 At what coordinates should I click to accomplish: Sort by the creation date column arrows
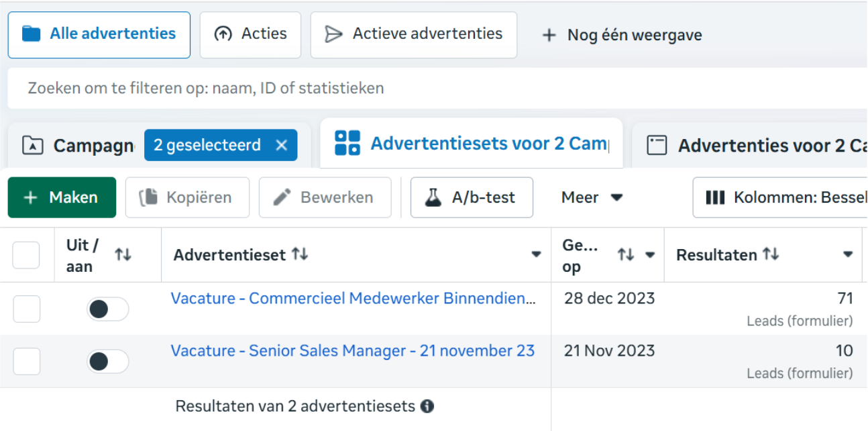(x=626, y=254)
